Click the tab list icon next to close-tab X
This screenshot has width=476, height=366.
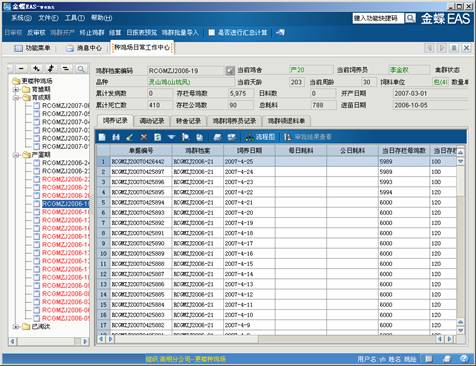click(454, 48)
